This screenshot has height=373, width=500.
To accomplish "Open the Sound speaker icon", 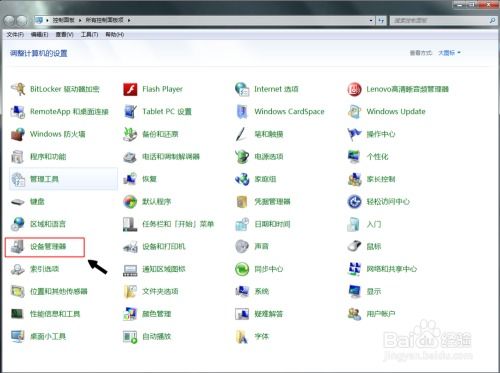I will 242,247.
